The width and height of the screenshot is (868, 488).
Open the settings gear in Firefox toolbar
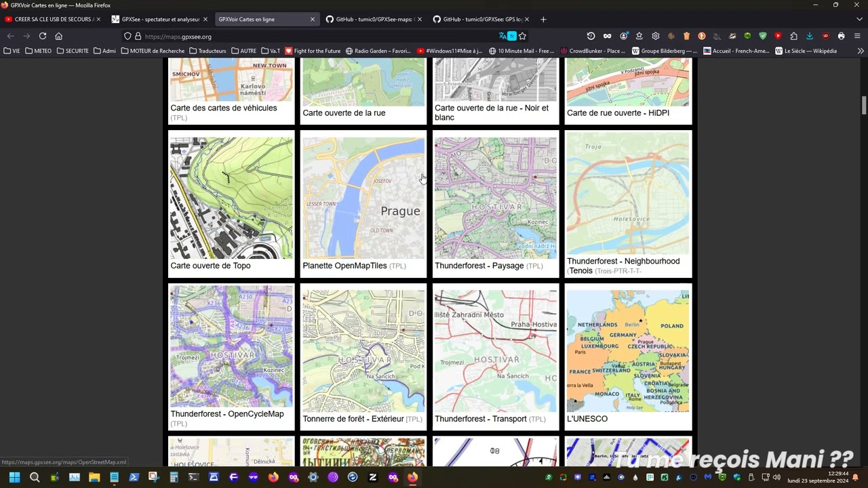pos(655,36)
